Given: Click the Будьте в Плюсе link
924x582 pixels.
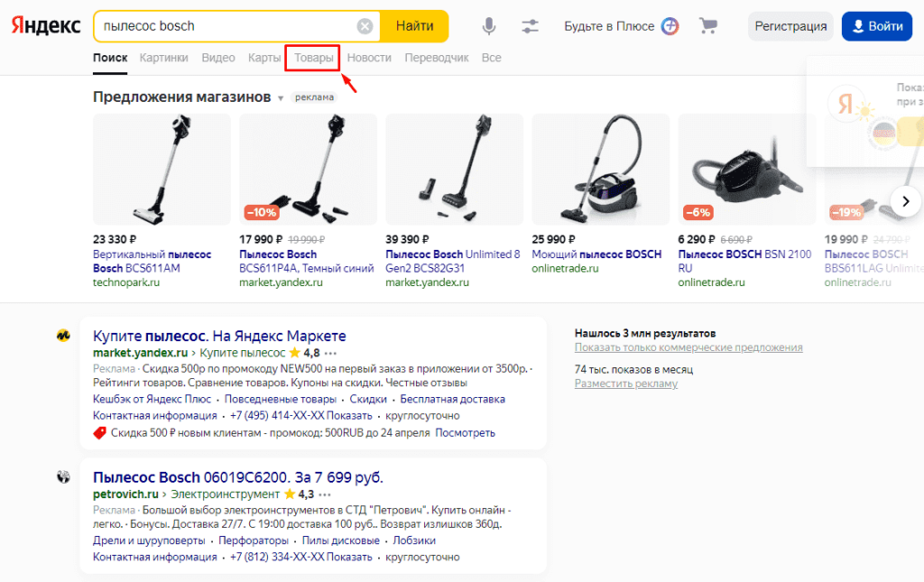Looking at the screenshot, I should click(x=609, y=26).
